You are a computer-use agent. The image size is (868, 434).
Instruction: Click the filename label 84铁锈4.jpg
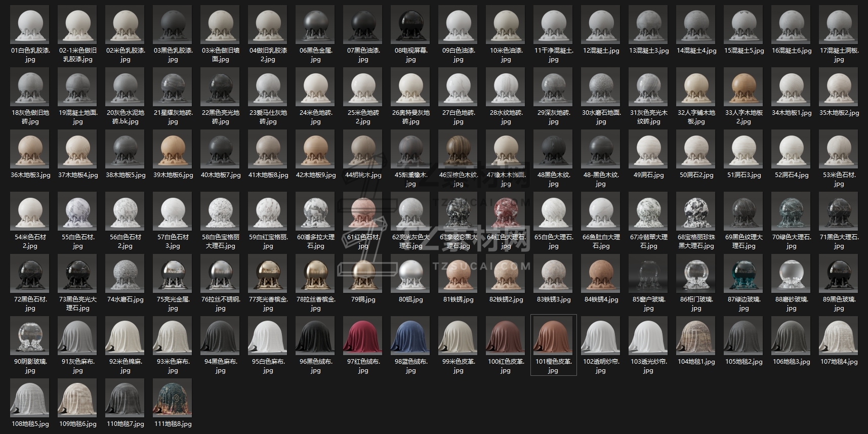(601, 299)
